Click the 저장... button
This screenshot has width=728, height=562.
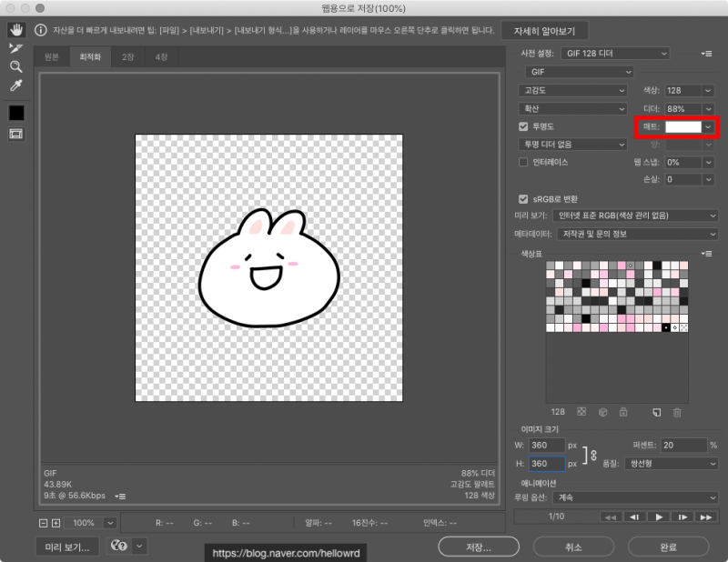click(x=479, y=547)
